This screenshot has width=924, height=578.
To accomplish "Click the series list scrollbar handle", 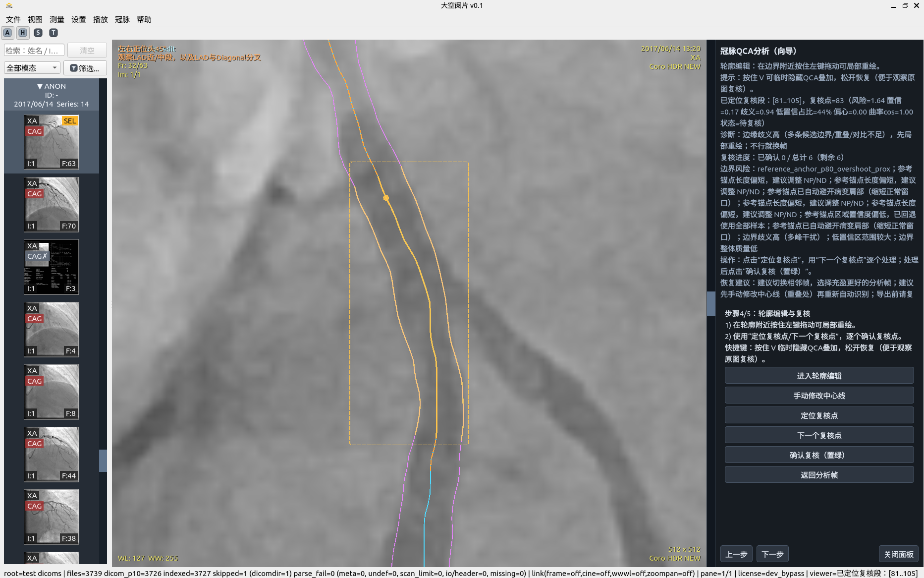I will 103,461.
